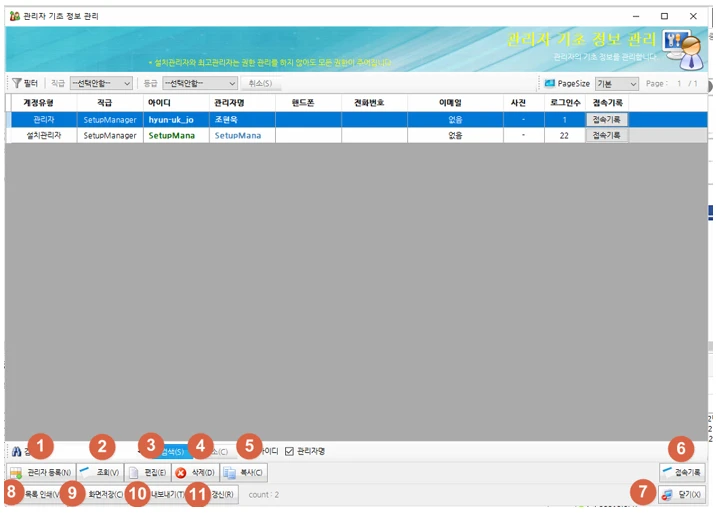Open 접속기록 button in bottom toolbar
The image size is (716, 513).
[682, 472]
